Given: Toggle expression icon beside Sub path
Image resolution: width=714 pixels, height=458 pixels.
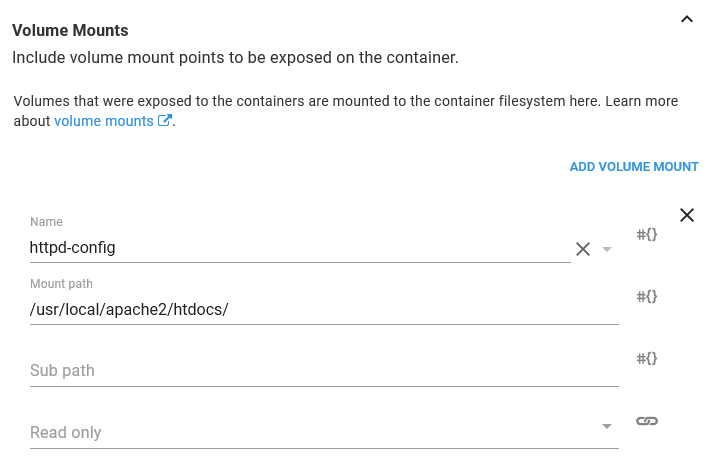Looking at the screenshot, I should 647,359.
